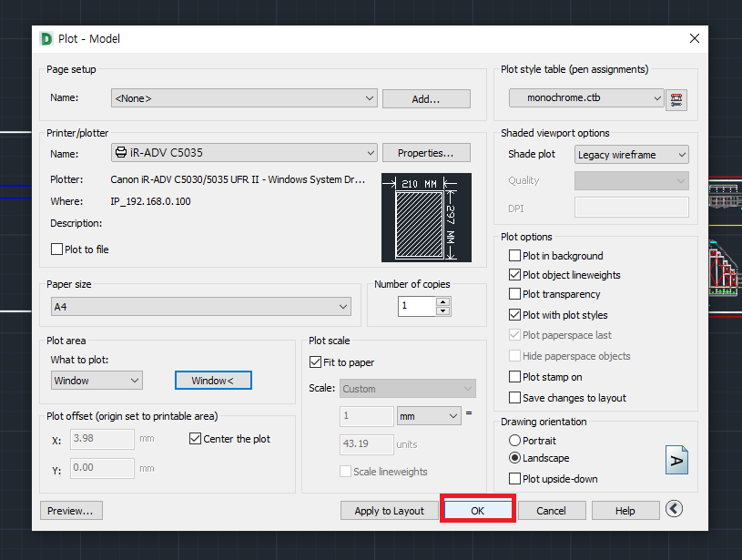742x560 pixels.
Task: Open the Page setup Name dropdown
Action: pos(244,98)
